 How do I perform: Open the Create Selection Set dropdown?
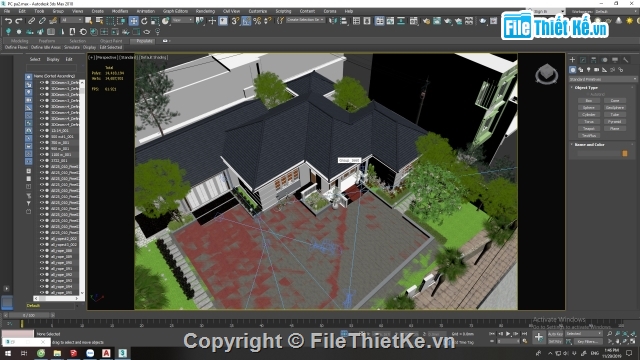pyautogui.click(x=306, y=20)
